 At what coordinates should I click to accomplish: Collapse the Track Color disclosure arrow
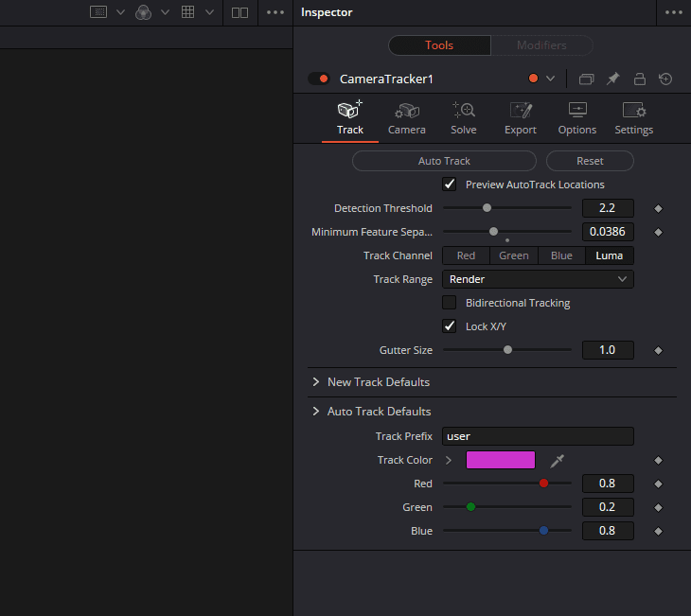point(449,461)
